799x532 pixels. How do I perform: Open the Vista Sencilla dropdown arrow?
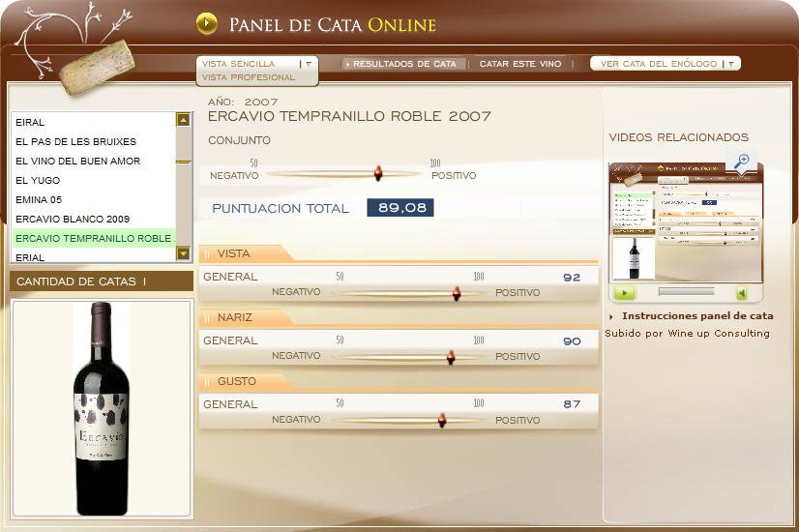click(x=309, y=64)
